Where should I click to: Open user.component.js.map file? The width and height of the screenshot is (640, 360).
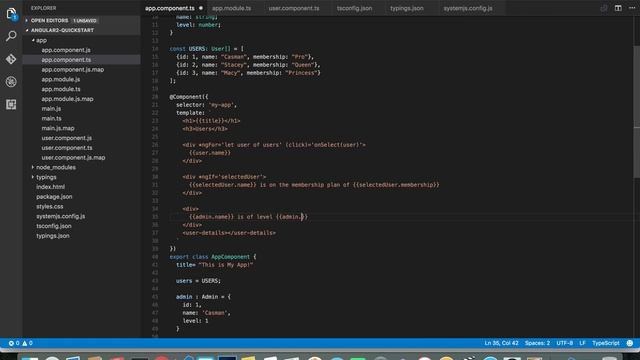pyautogui.click(x=73, y=158)
